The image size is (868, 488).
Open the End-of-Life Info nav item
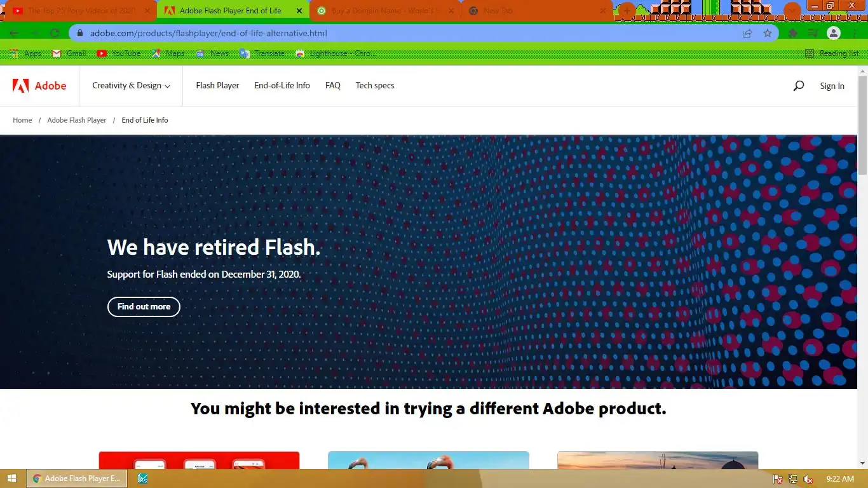point(282,86)
